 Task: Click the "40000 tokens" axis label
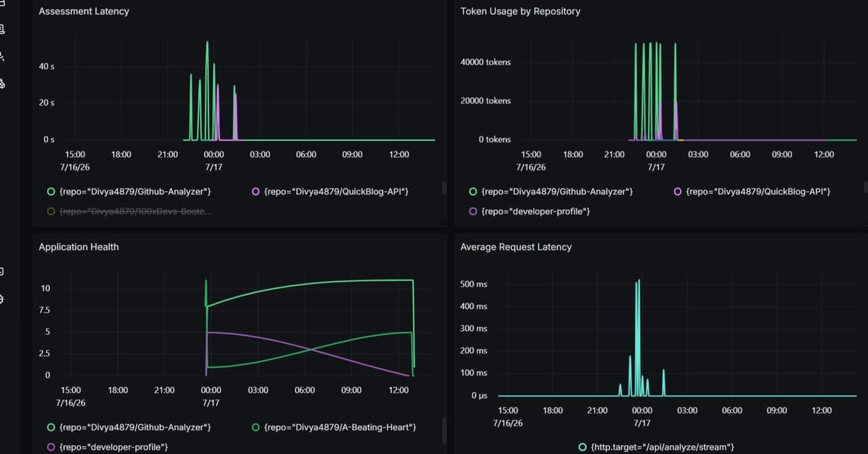(x=485, y=62)
